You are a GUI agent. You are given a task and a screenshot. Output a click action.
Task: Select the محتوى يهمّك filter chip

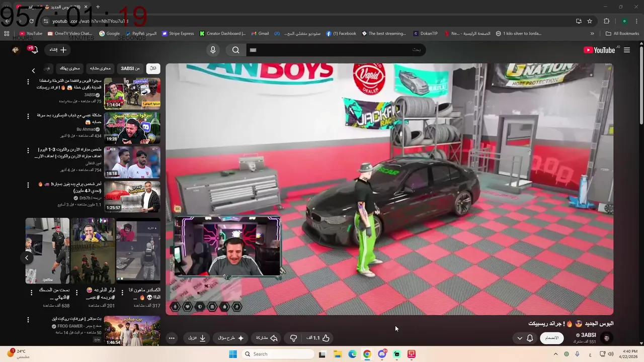point(69,68)
